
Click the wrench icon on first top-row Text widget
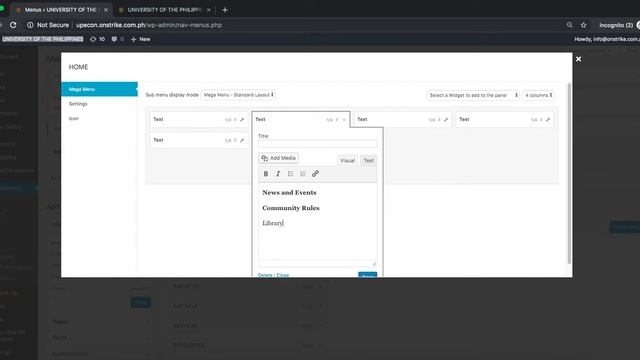pyautogui.click(x=242, y=120)
